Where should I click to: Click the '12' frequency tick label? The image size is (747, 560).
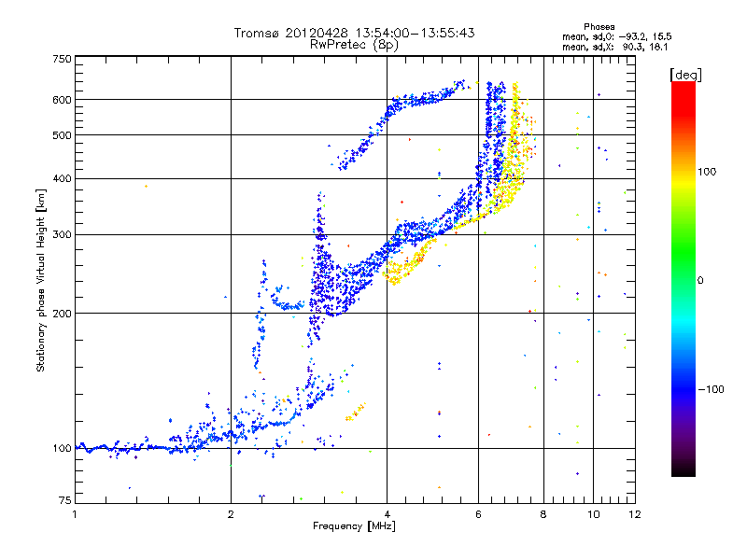tap(635, 514)
